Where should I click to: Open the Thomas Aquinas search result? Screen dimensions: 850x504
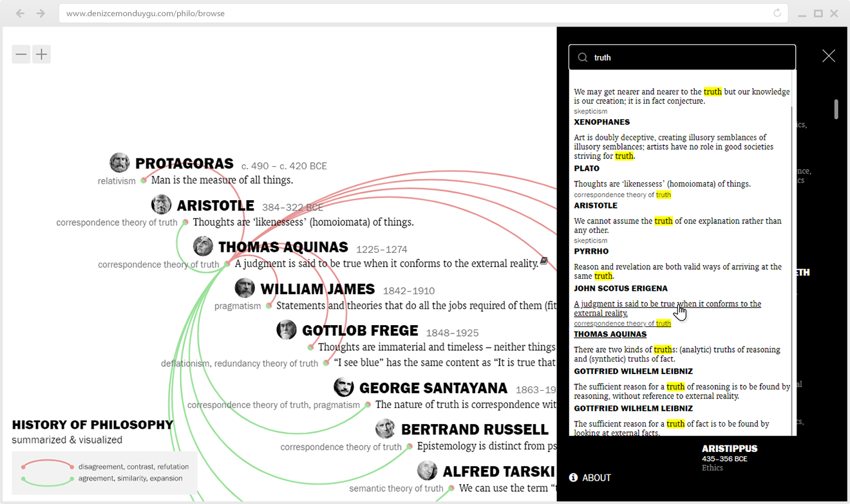[668, 319]
